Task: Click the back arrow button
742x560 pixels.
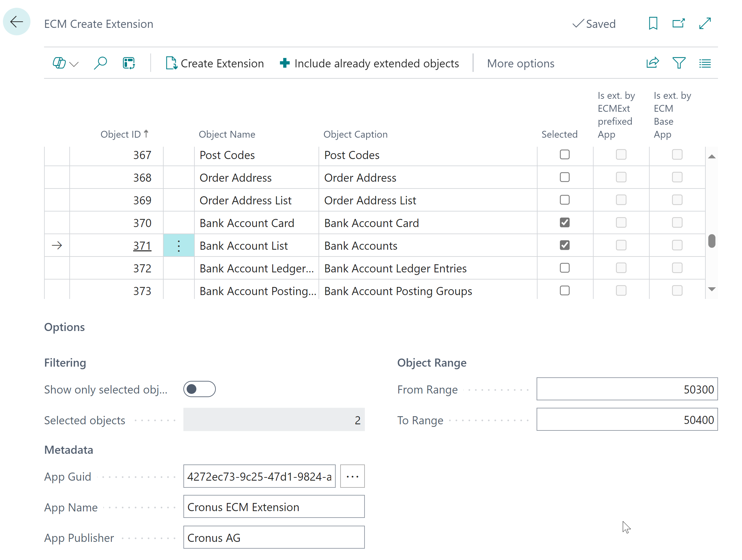Action: [17, 22]
